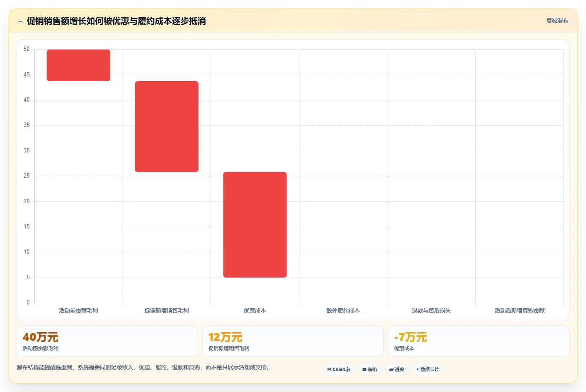Click the 40万元 data card value
The height and width of the screenshot is (392, 586).
pyautogui.click(x=41, y=337)
